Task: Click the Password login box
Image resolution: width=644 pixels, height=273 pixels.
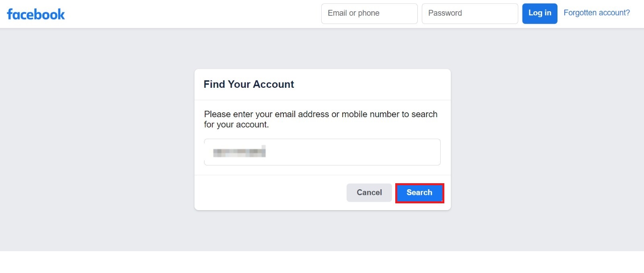Action: [x=469, y=13]
